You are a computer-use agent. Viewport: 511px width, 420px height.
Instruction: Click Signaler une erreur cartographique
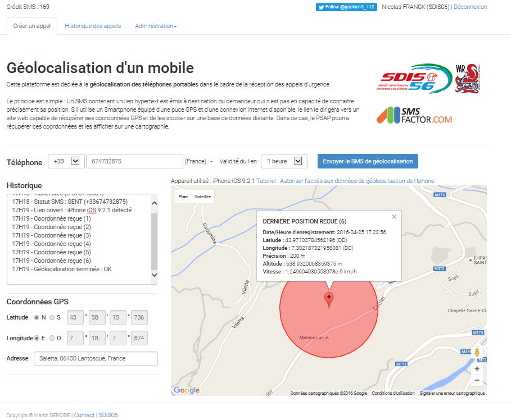click(452, 393)
